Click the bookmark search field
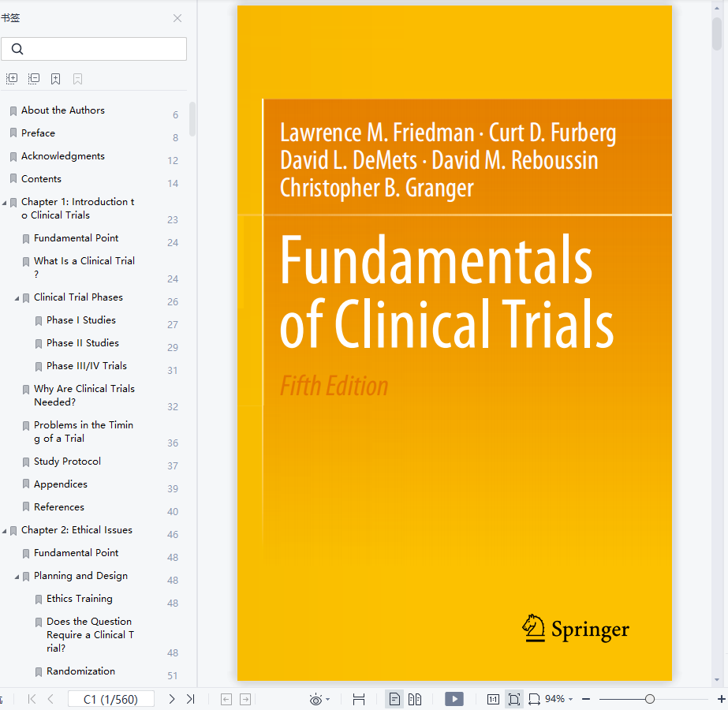The width and height of the screenshot is (728, 710). pyautogui.click(x=94, y=49)
